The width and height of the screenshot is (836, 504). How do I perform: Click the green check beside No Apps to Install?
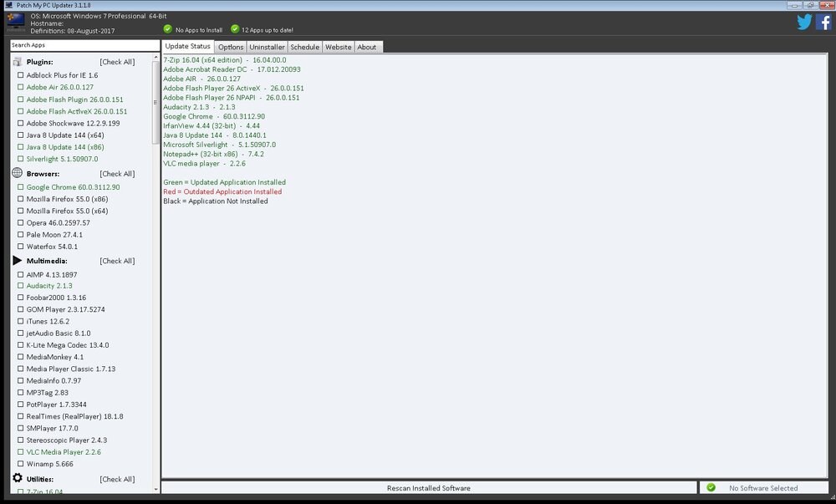click(168, 28)
